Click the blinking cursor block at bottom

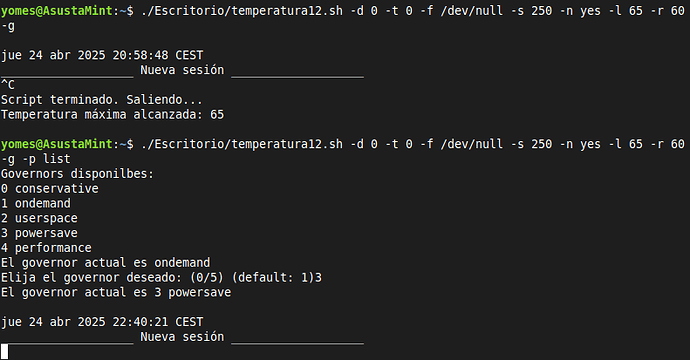[4, 352]
